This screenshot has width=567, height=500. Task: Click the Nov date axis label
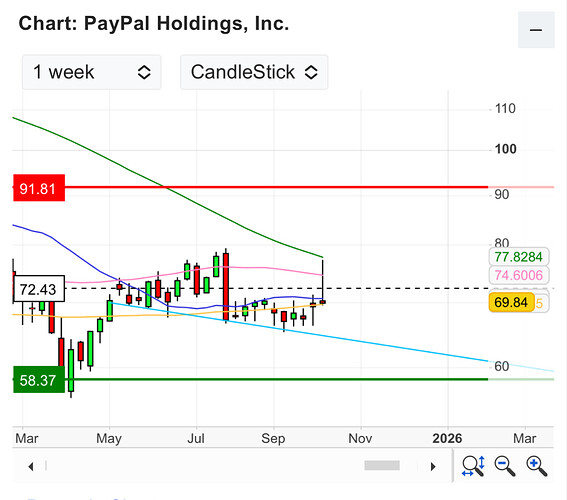tap(360, 439)
